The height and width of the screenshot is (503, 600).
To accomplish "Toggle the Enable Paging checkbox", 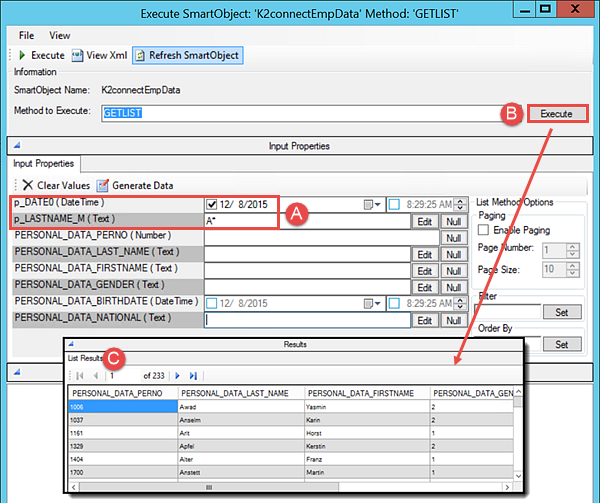I will [x=485, y=230].
